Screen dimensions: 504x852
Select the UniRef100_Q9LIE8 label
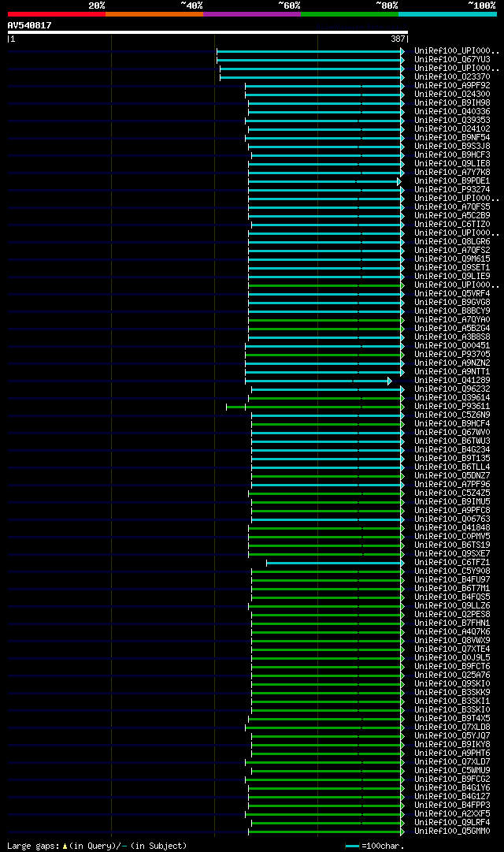pyautogui.click(x=452, y=164)
